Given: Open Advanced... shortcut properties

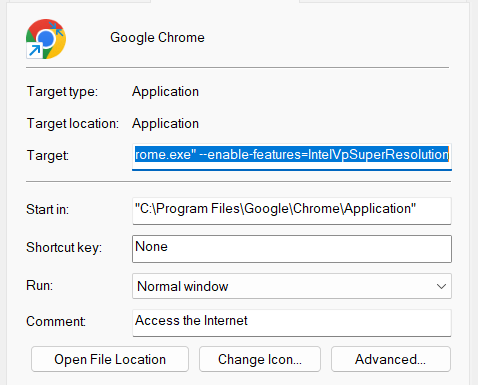Looking at the screenshot, I should (x=391, y=359).
